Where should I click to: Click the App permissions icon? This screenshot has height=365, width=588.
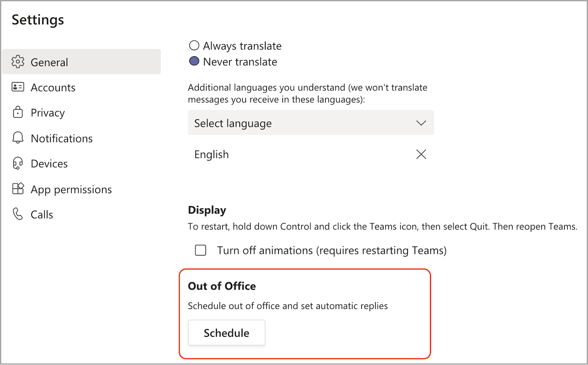tap(18, 189)
